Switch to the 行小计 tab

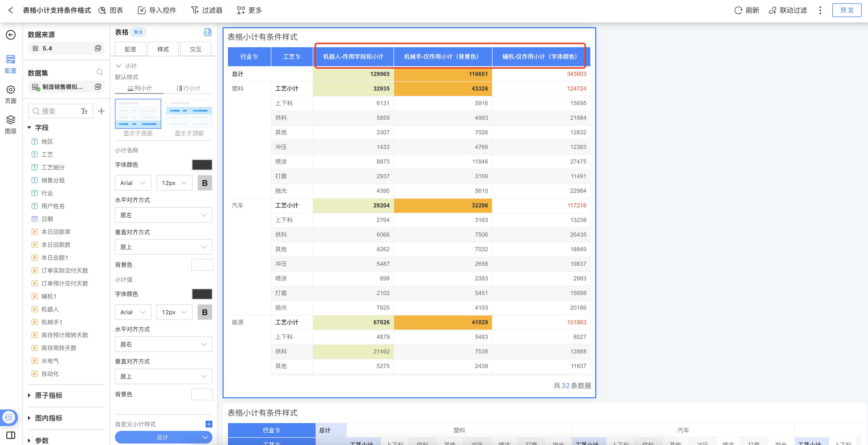188,88
